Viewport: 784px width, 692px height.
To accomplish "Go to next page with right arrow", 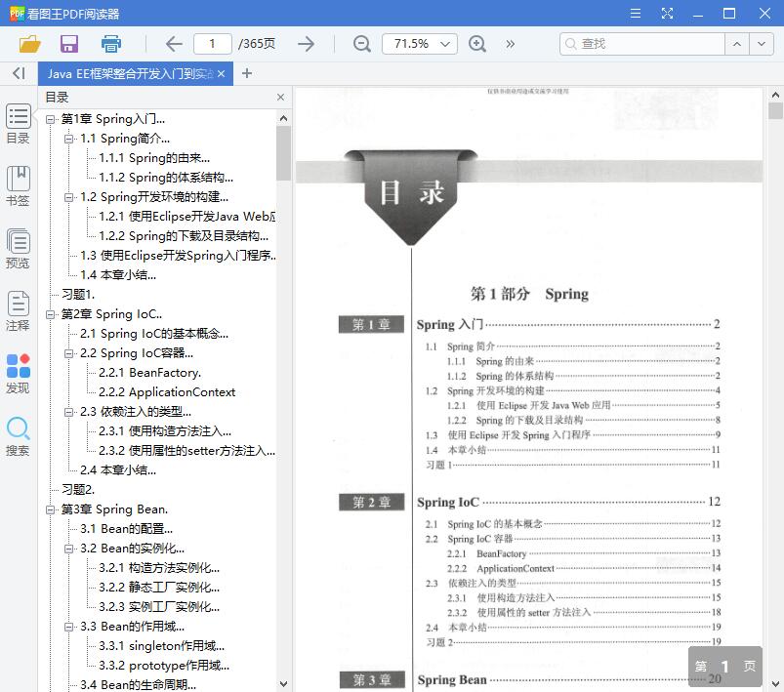I will point(306,44).
